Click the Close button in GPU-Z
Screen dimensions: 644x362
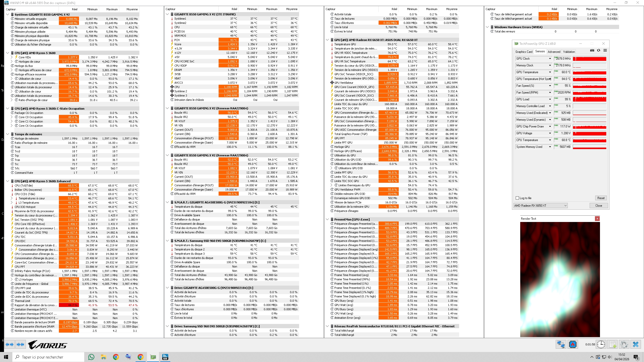click(x=599, y=206)
